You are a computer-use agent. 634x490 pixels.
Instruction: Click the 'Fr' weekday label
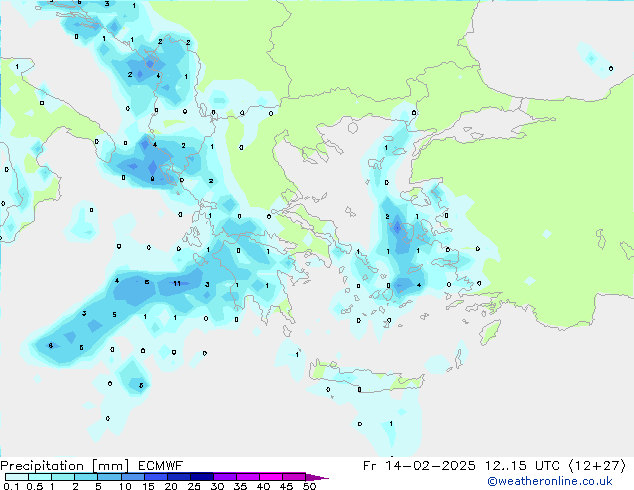pos(369,466)
